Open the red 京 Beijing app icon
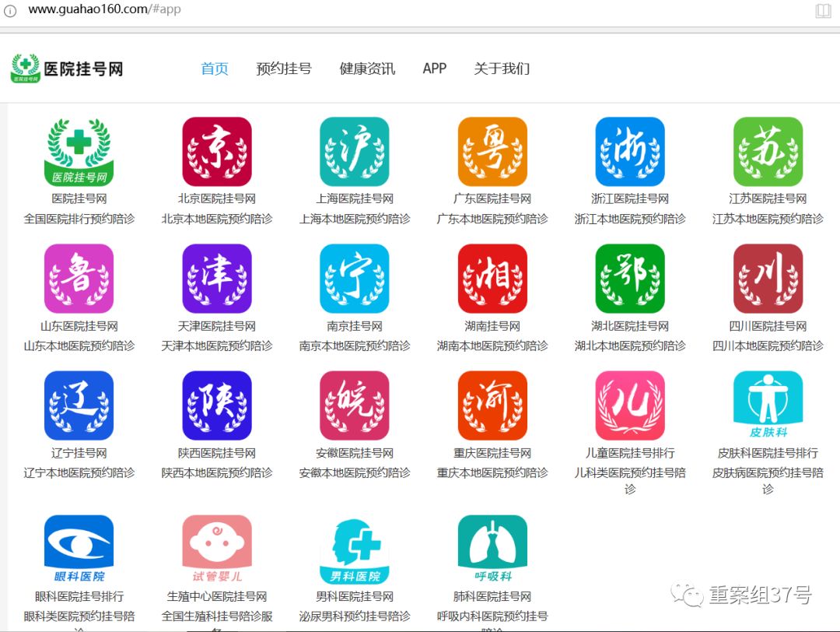Viewport: 840px width, 632px height. [x=217, y=152]
